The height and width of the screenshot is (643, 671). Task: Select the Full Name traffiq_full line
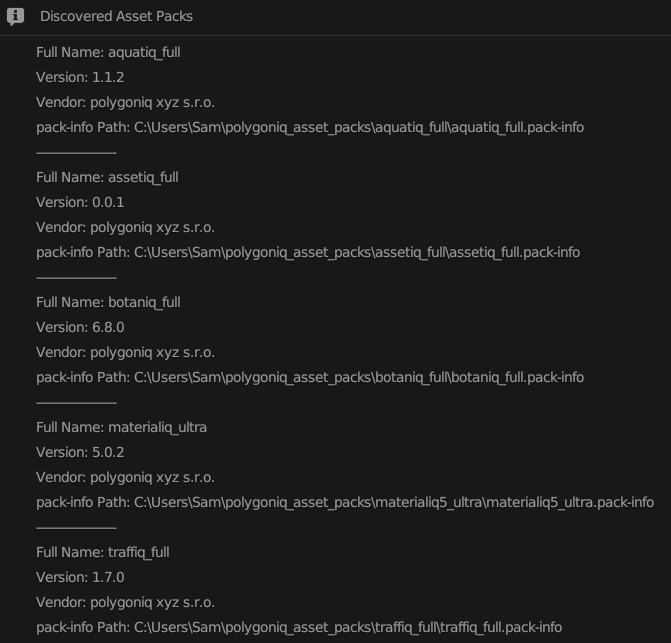103,552
